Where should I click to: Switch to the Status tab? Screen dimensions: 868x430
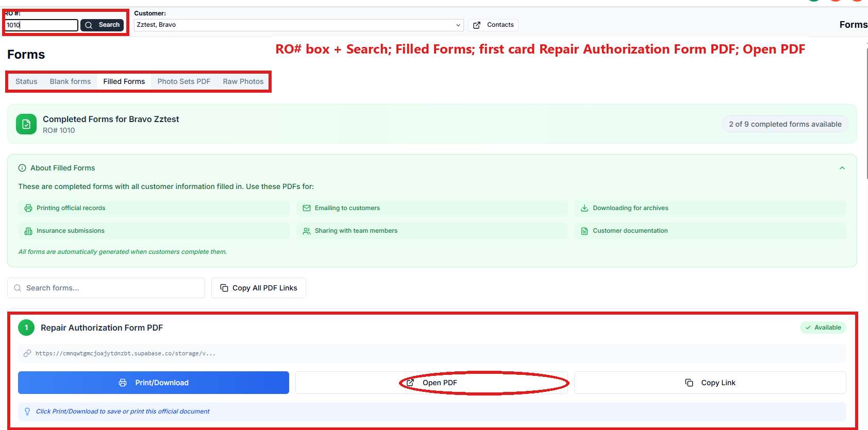pos(26,81)
